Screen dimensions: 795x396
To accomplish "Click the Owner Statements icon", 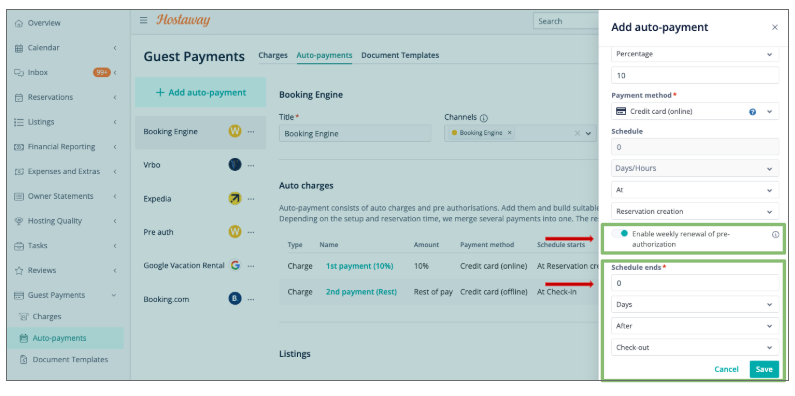I will click(x=19, y=196).
